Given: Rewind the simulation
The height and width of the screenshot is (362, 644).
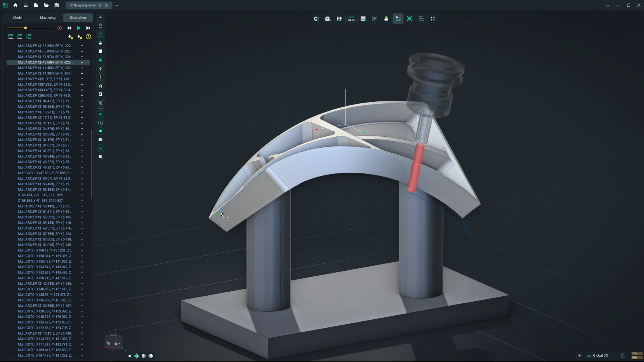Looking at the screenshot, I should pyautogui.click(x=69, y=28).
